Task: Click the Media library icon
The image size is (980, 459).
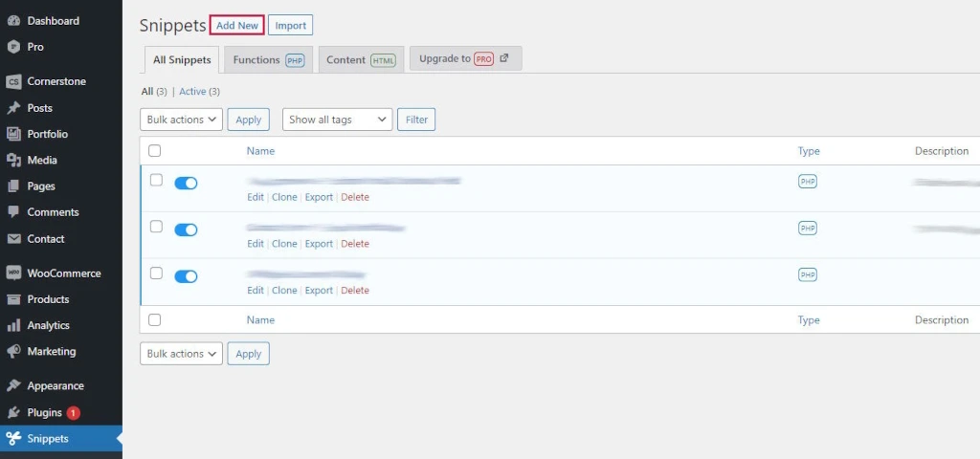Action: click(x=13, y=161)
